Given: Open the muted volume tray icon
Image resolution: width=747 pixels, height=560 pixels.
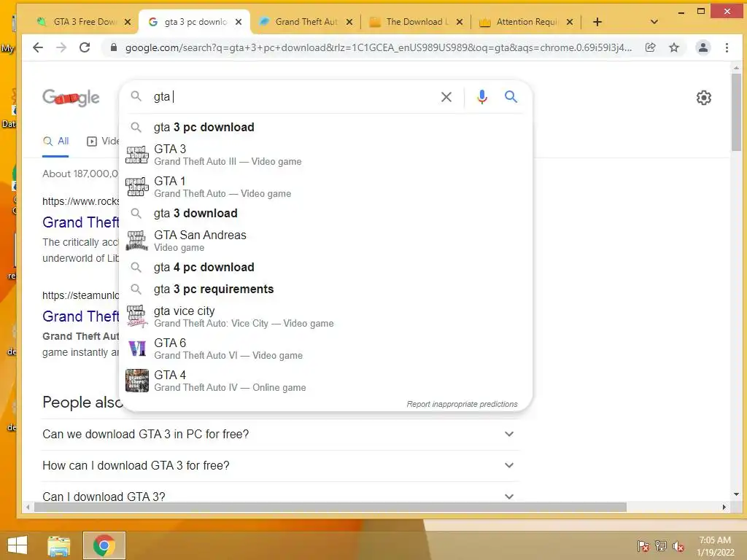Looking at the screenshot, I should (x=678, y=546).
